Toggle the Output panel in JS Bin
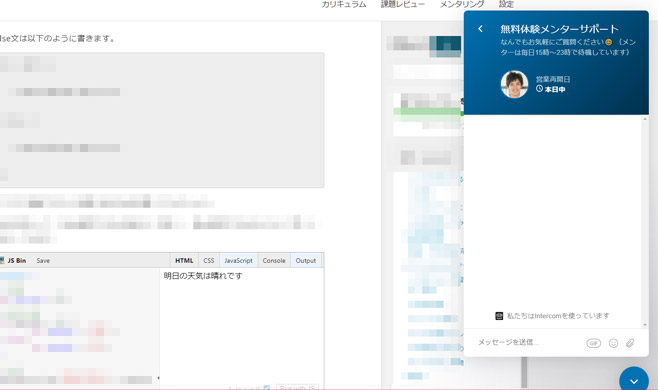This screenshot has height=390, width=658. (306, 260)
